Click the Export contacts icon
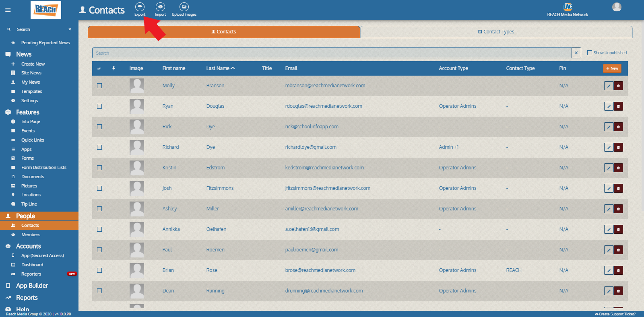Viewport: 644px width, 317px height. click(140, 7)
